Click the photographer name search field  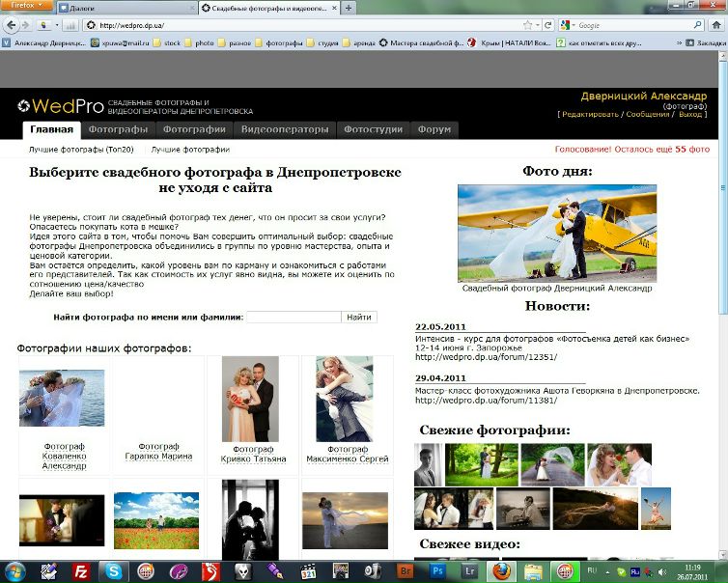pos(294,317)
